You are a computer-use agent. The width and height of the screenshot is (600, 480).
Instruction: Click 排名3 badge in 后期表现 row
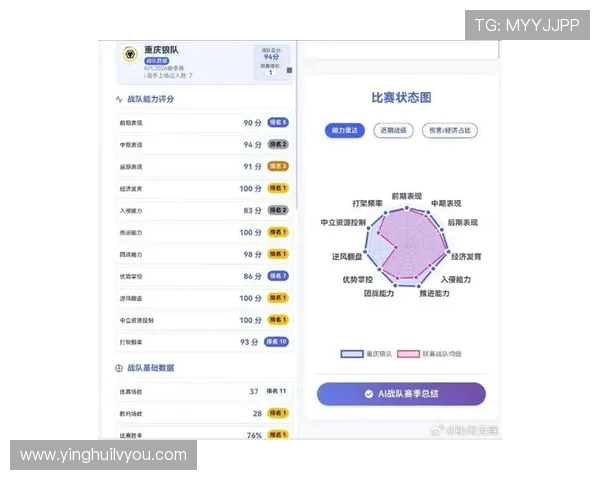(278, 166)
